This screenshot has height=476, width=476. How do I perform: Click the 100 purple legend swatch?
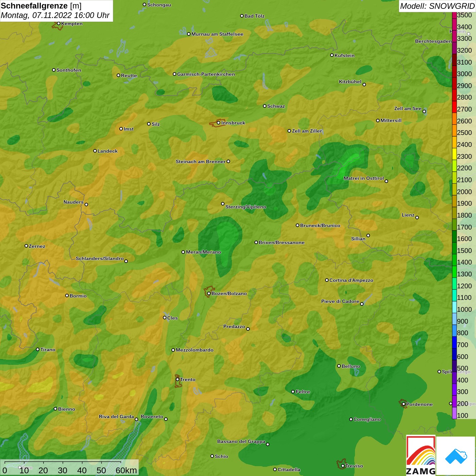coord(454,413)
